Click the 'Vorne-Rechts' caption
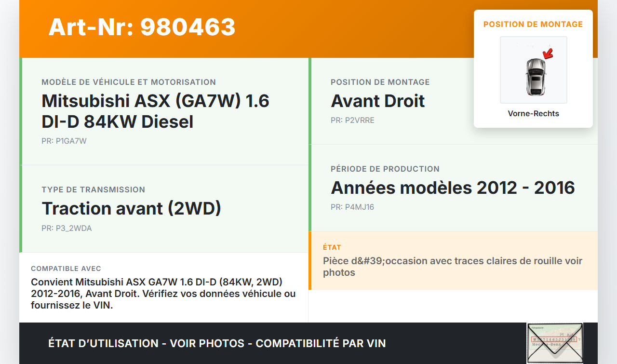 point(533,114)
